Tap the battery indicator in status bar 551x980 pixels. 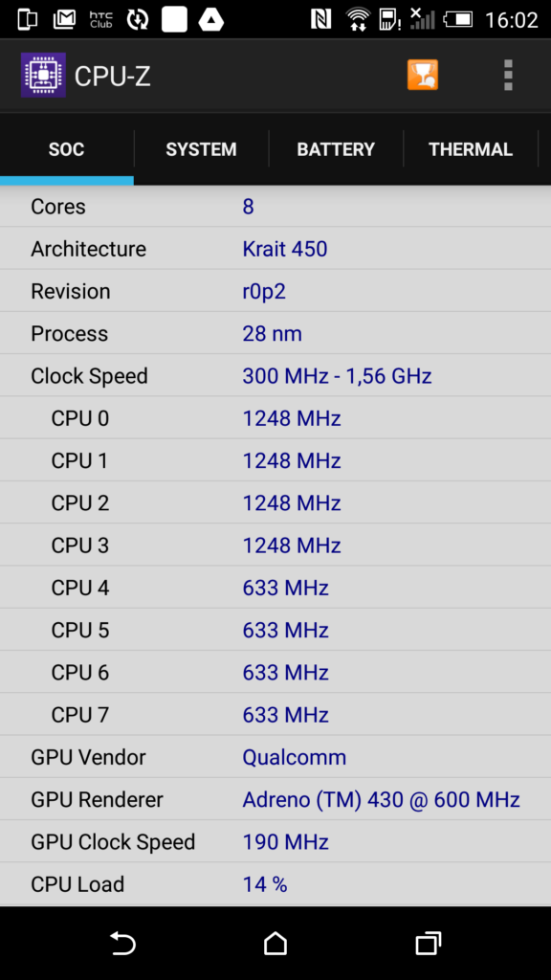click(x=458, y=19)
